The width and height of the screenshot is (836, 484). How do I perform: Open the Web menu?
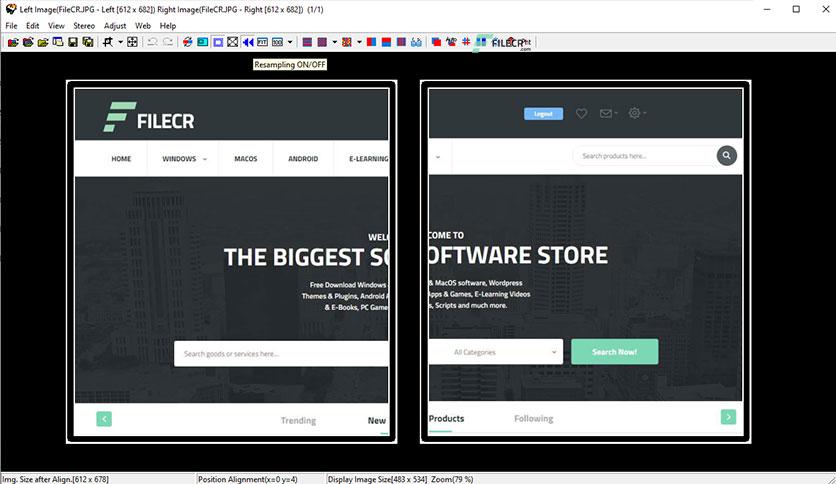click(142, 26)
